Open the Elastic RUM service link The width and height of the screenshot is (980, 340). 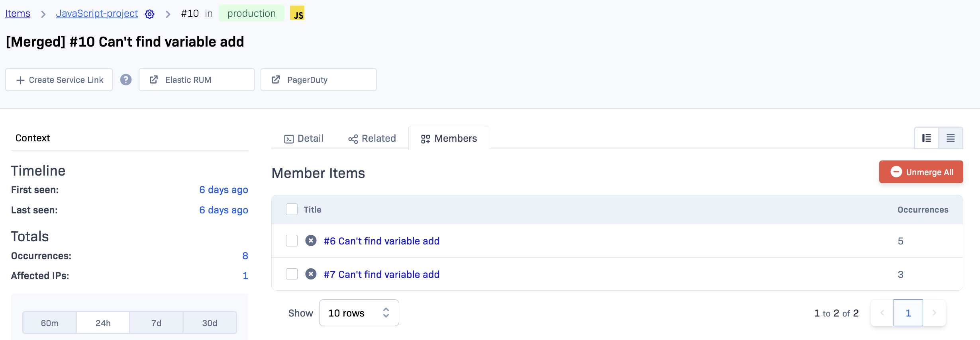pos(197,80)
